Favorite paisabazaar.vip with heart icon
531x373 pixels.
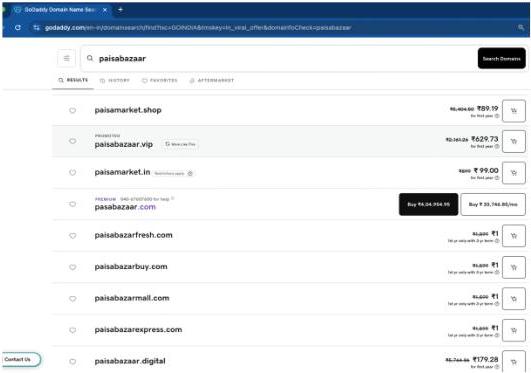[72, 141]
